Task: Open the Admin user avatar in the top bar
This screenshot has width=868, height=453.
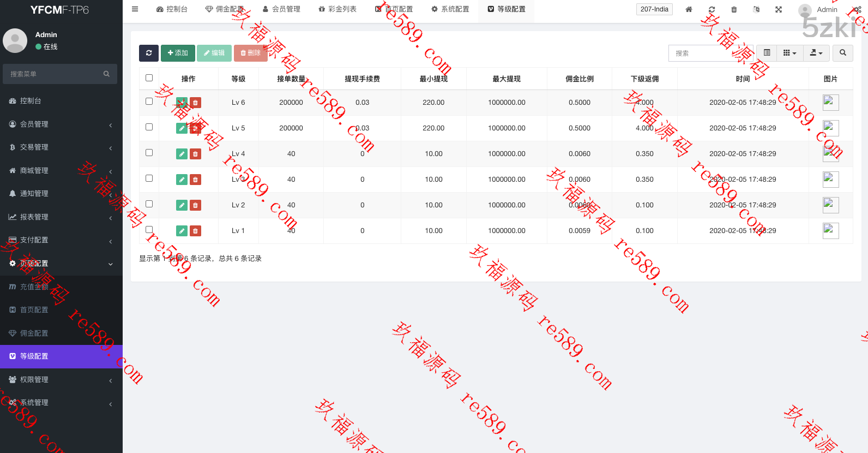Action: [805, 10]
